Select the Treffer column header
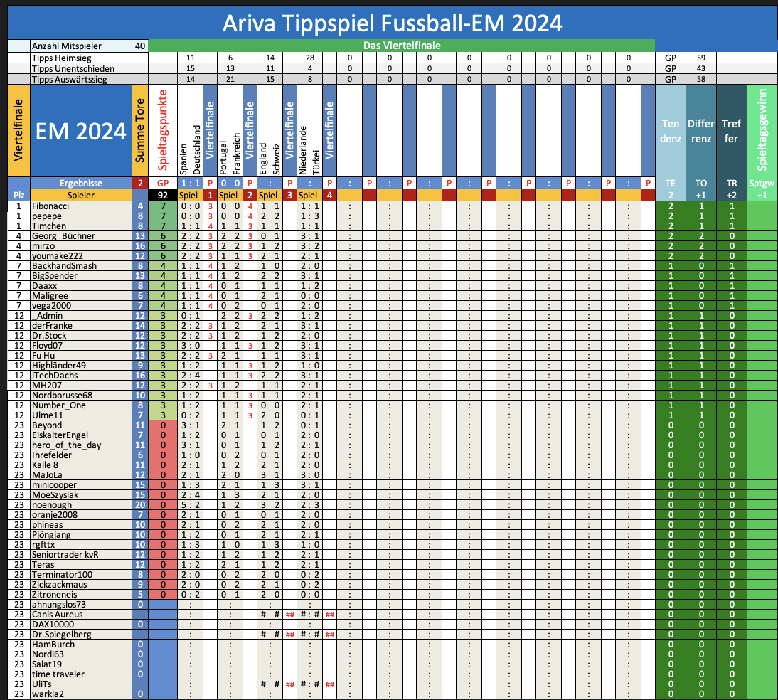778x700 pixels. pyautogui.click(x=731, y=131)
